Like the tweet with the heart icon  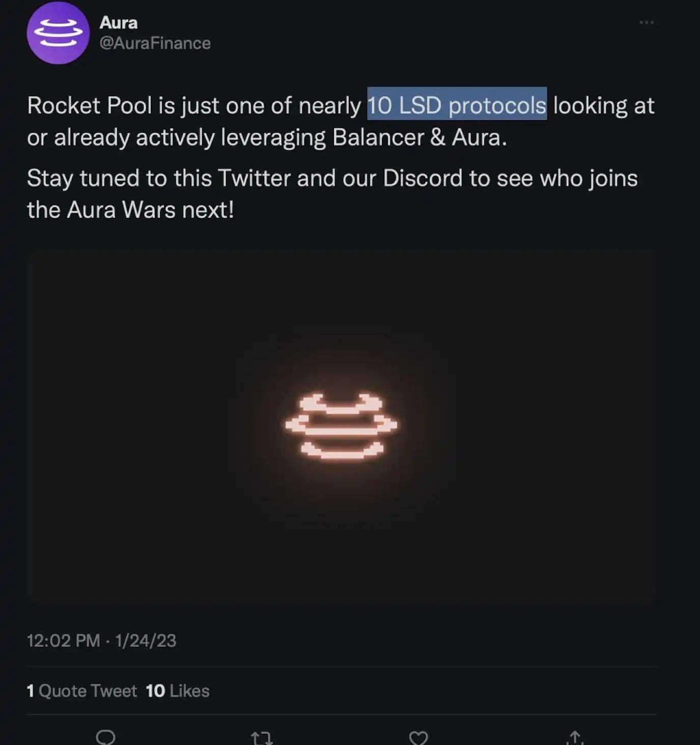[418, 737]
